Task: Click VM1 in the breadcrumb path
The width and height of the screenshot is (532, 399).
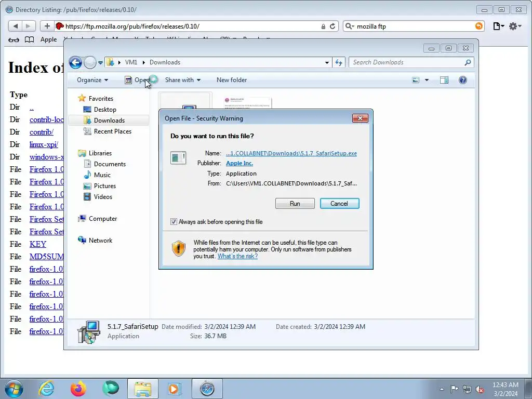Action: point(131,62)
